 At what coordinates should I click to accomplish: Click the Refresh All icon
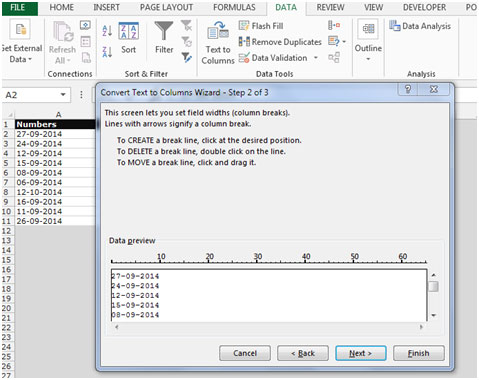point(62,33)
